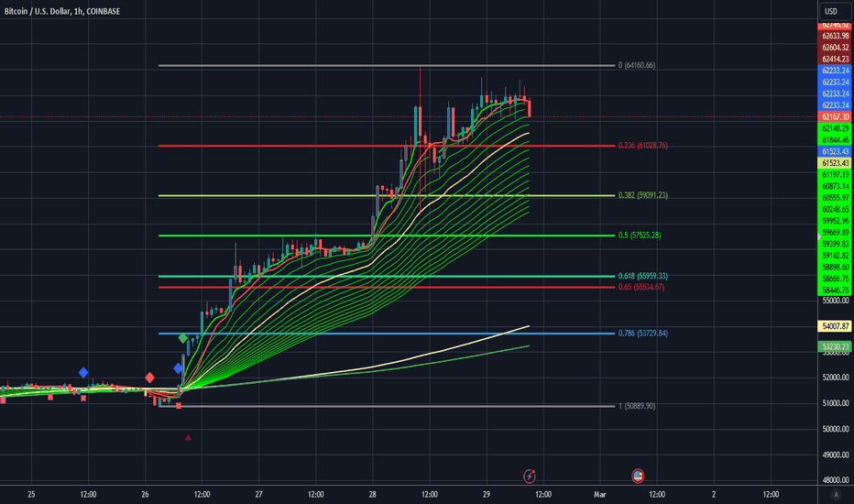The width and height of the screenshot is (854, 504).
Task: Select the 0.65 (55534.67) Fibonacci label
Action: 641,287
